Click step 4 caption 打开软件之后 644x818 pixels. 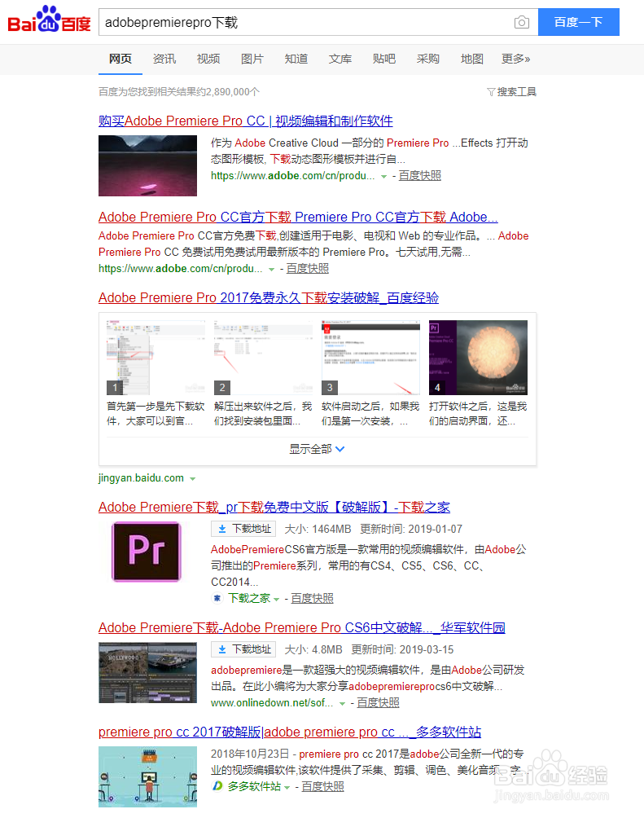click(x=478, y=414)
